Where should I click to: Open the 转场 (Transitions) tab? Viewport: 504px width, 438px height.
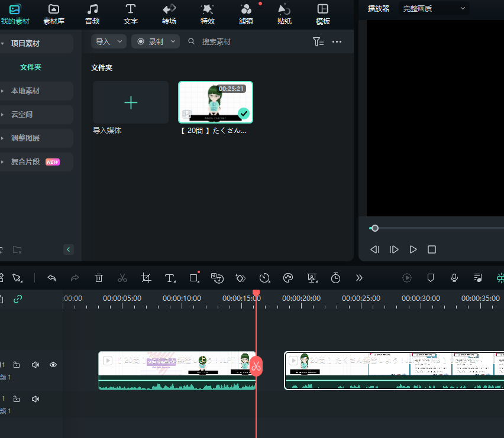coord(169,14)
